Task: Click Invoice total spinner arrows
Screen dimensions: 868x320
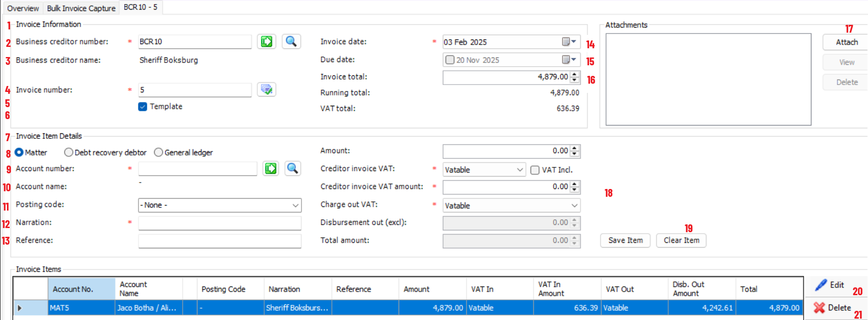Action: click(574, 77)
